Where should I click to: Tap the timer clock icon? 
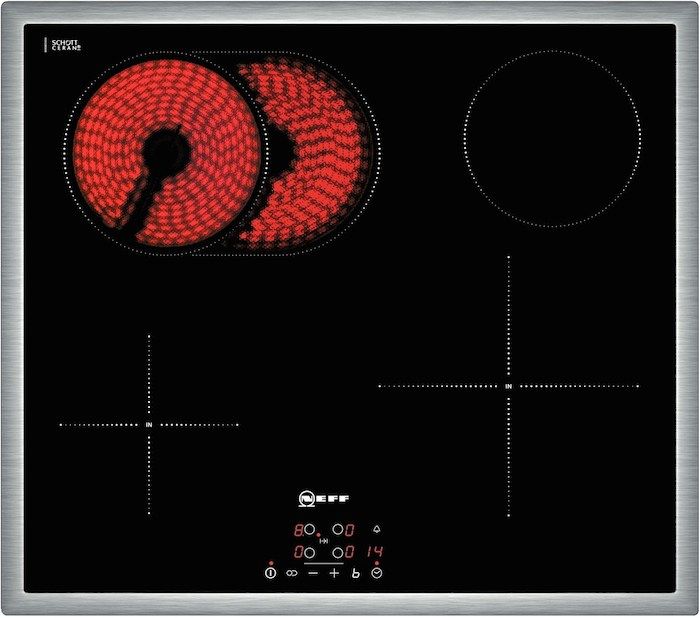tap(377, 574)
